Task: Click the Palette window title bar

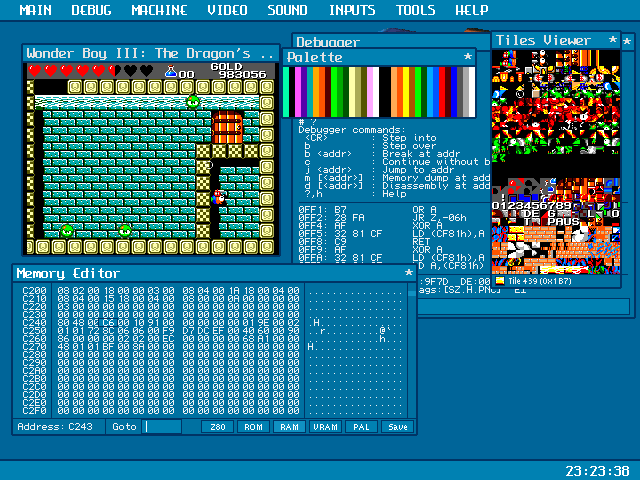Action: click(x=379, y=57)
